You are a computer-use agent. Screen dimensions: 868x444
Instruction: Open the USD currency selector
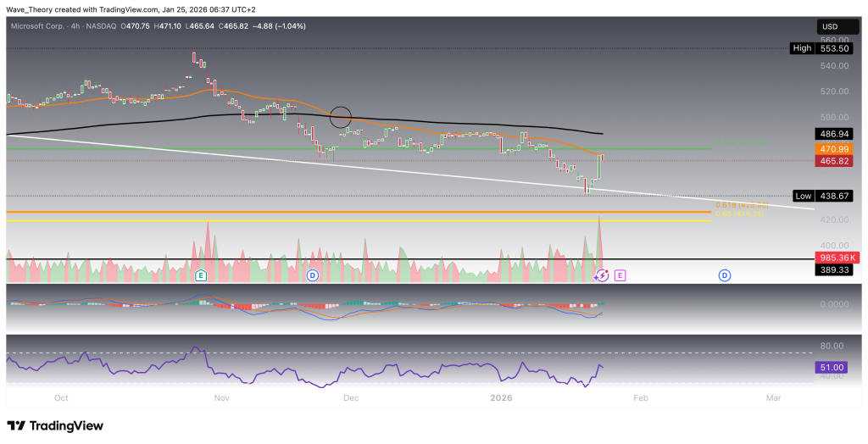click(x=830, y=26)
